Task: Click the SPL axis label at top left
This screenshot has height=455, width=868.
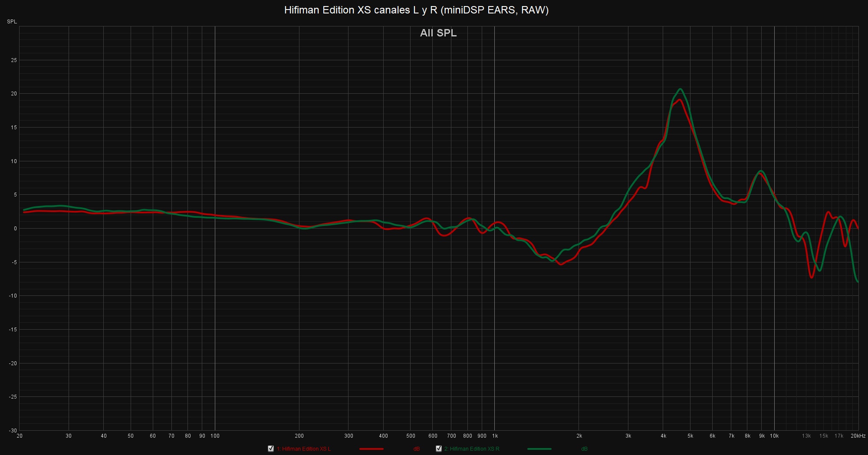Action: [12, 22]
